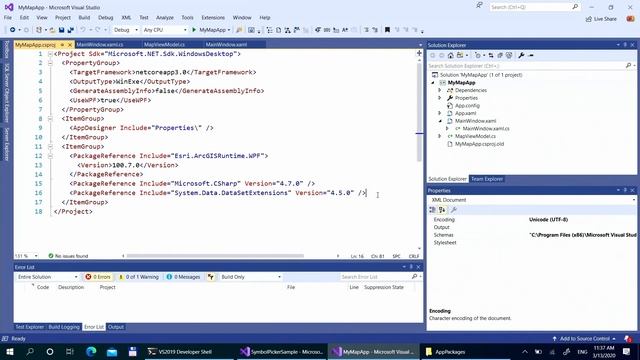Expand the Dependencies node
Screen dimensions: 640x360
click(440, 90)
